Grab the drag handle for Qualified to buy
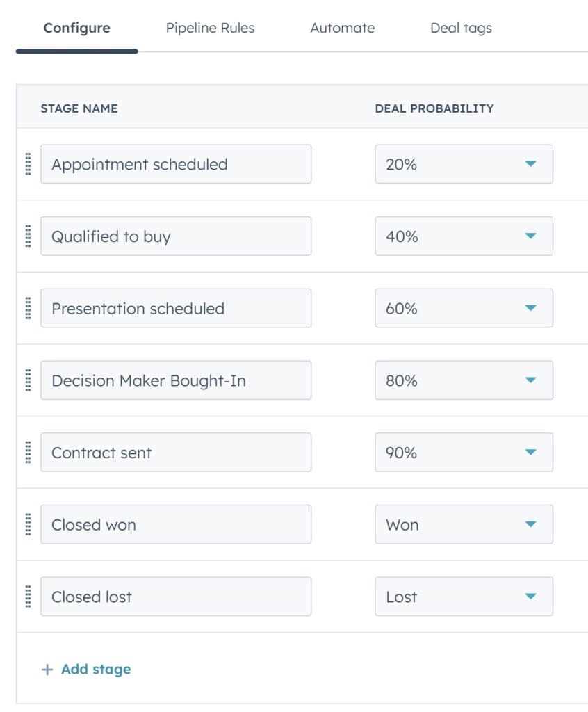This screenshot has width=588, height=712. pyautogui.click(x=28, y=236)
